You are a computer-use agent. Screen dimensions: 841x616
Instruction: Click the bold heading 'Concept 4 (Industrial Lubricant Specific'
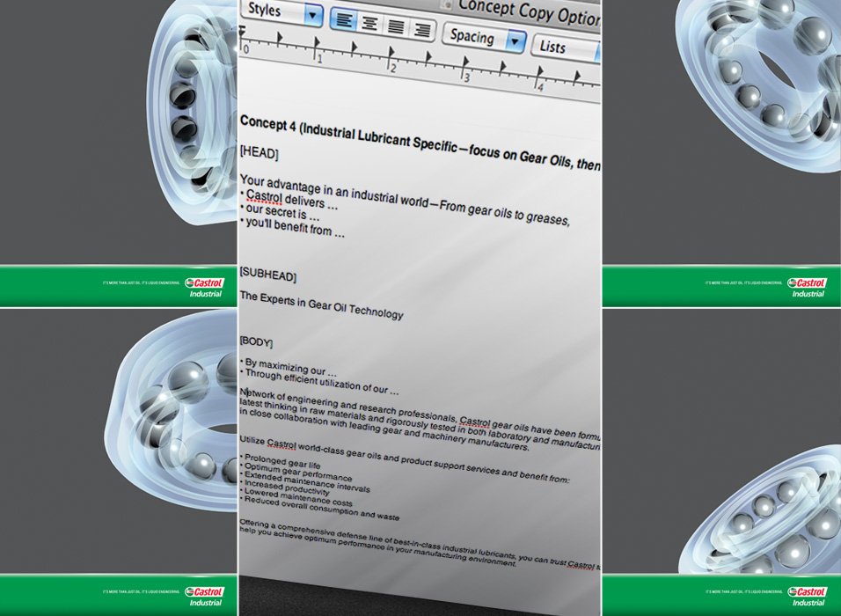348,134
